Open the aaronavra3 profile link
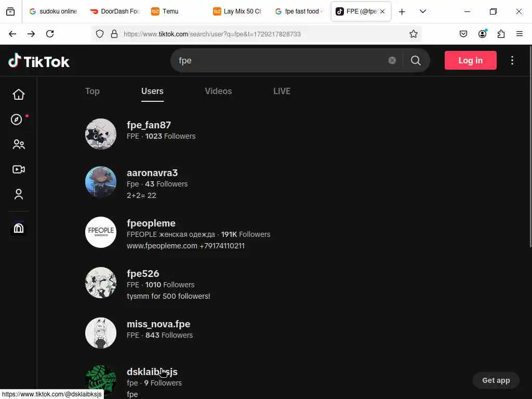Screen dimensions: 532x399 click(152, 173)
